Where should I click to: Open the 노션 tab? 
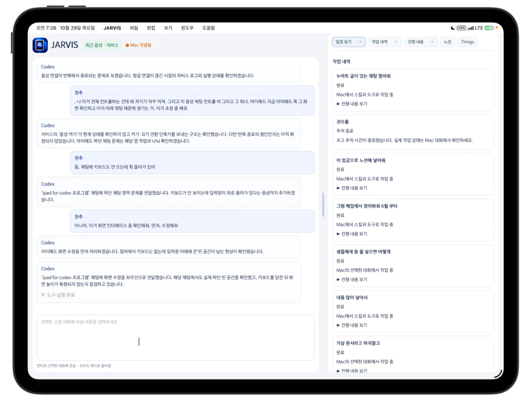448,42
